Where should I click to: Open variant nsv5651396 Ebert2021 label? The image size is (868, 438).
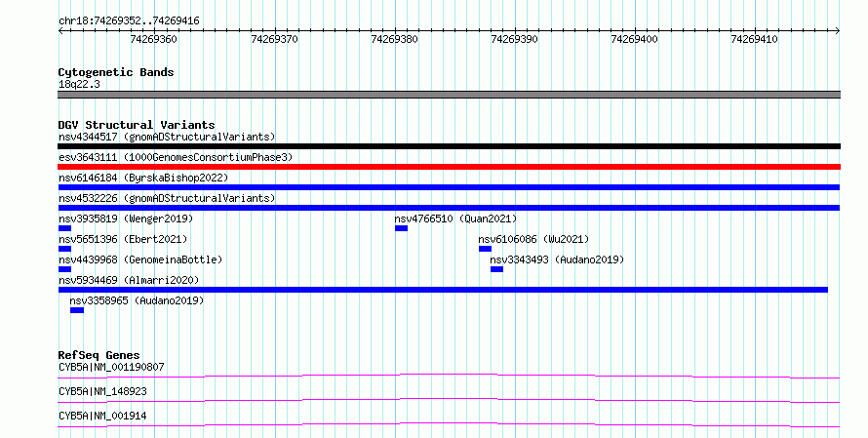[x=123, y=239]
